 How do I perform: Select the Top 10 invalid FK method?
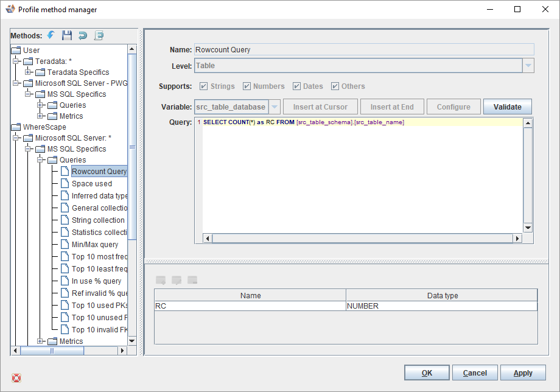[x=99, y=329]
